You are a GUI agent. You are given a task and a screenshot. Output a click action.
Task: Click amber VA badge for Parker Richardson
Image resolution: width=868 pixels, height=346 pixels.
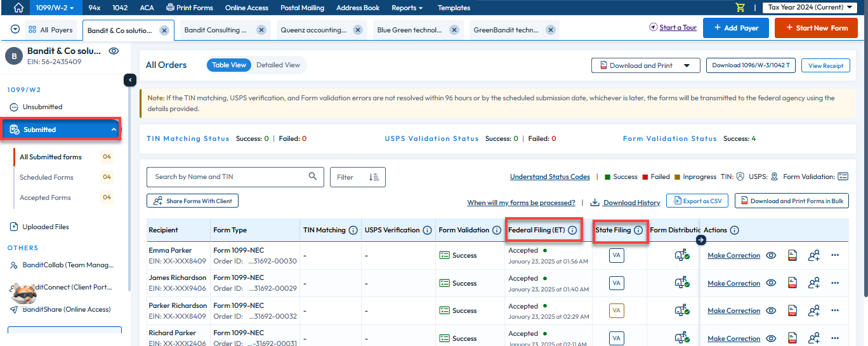[617, 311]
